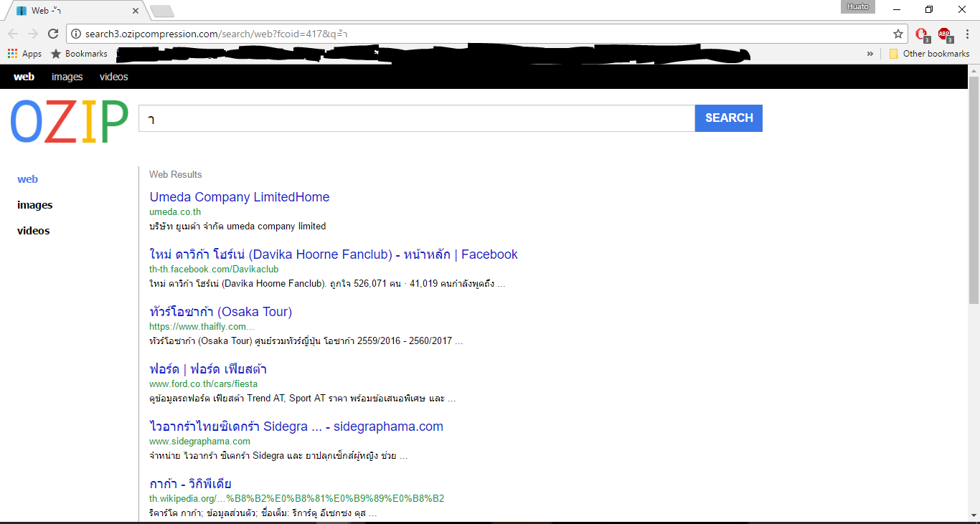Open the www.ford.co.th/cars/fiesta URL
The width and height of the screenshot is (980, 524).
203,384
